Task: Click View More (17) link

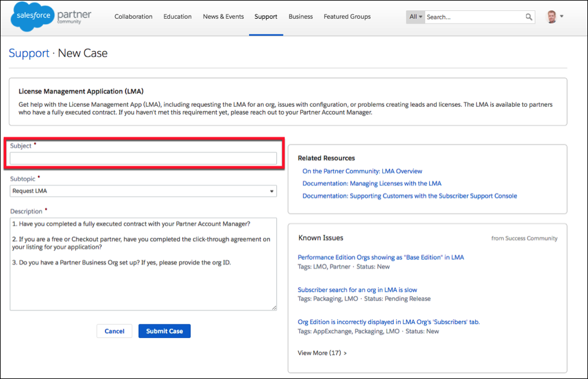Action: (x=322, y=352)
